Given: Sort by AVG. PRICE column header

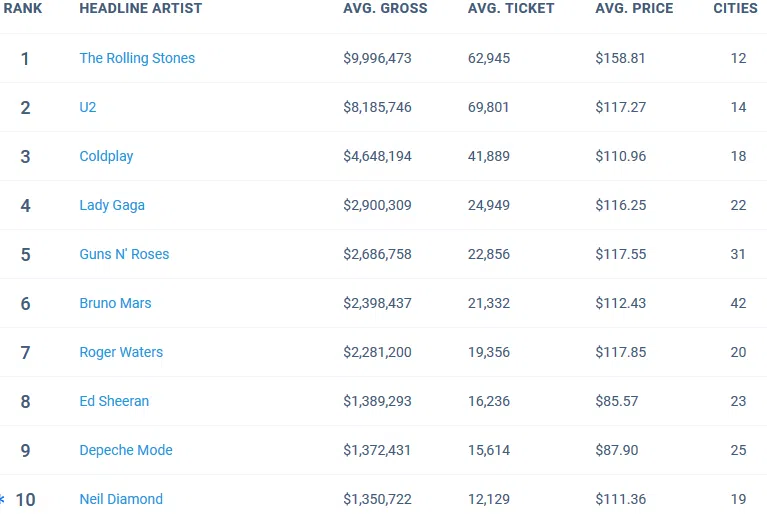Looking at the screenshot, I should (x=634, y=8).
